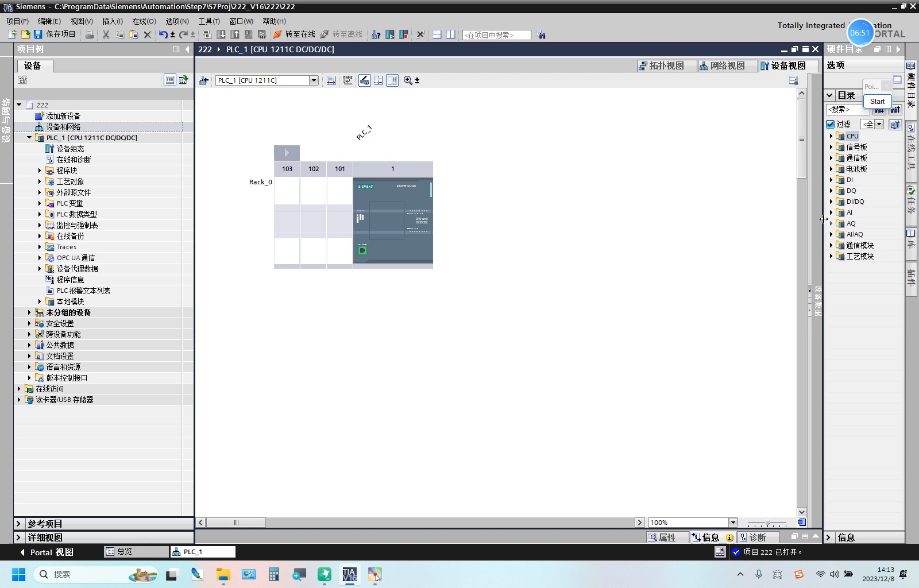Click the 转至在线 go online button
This screenshot has width=919, height=588.
294,34
